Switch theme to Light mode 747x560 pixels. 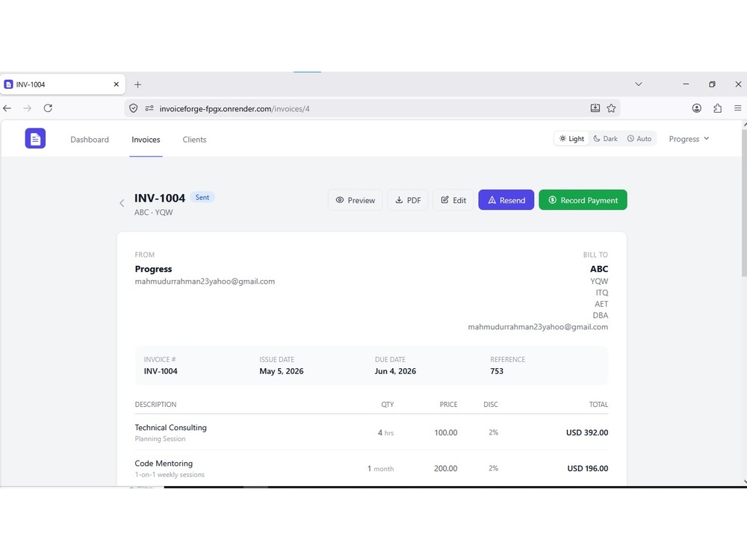coord(571,139)
